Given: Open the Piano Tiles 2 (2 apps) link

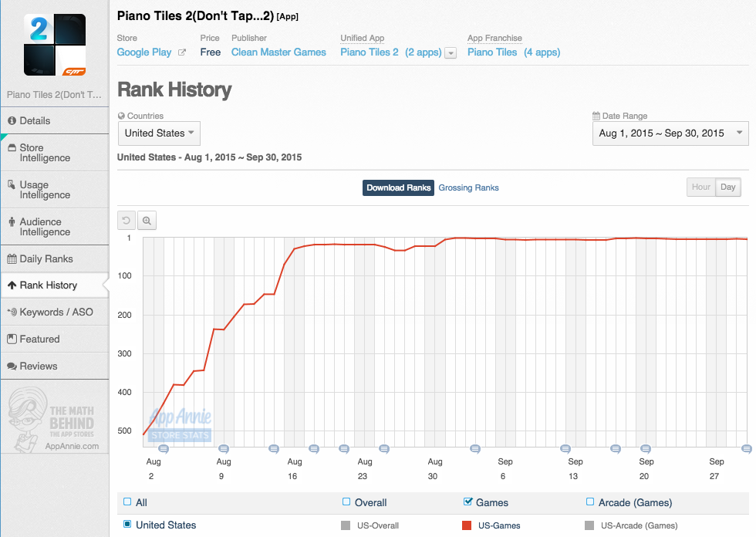Looking at the screenshot, I should (391, 52).
